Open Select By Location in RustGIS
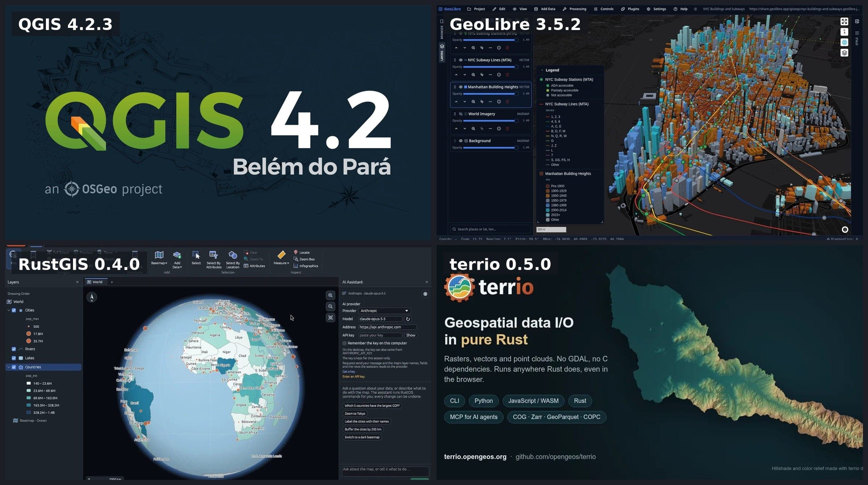The width and height of the screenshot is (868, 485). [233, 260]
